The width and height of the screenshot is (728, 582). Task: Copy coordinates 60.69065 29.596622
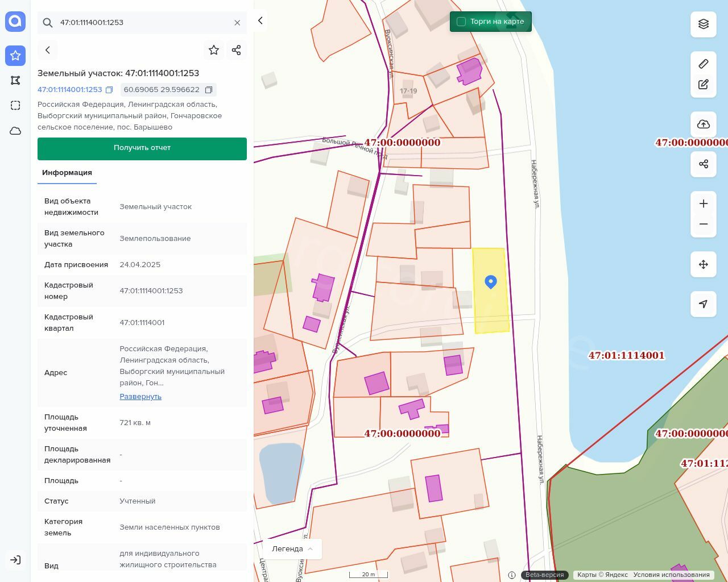[x=209, y=90]
